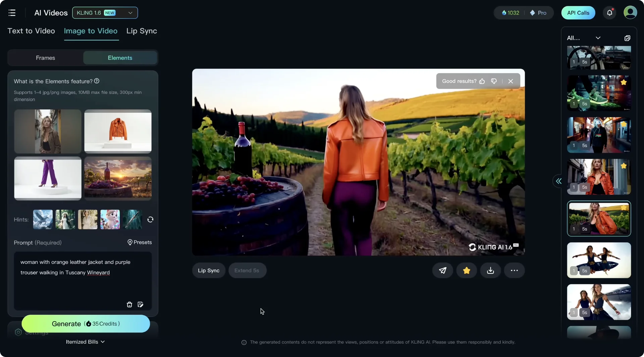644x357 pixels.
Task: Expand Itemized Bills details
Action: pos(85,342)
